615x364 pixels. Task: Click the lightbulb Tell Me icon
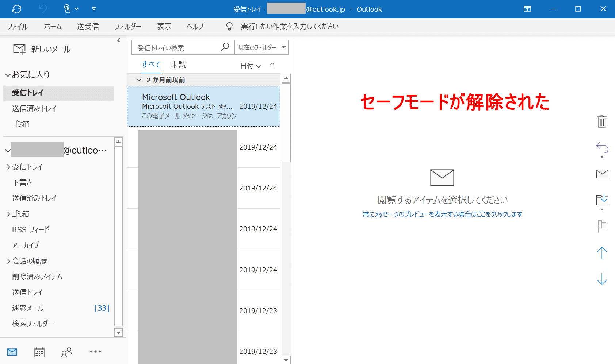click(x=229, y=27)
